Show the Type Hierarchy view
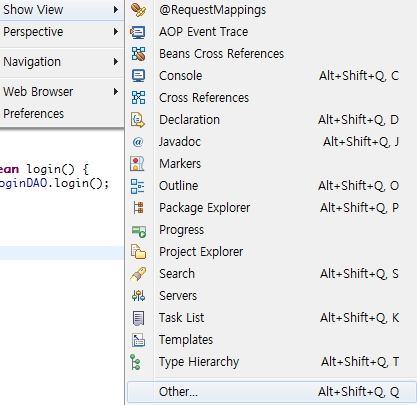Image resolution: width=417 pixels, height=405 pixels. [x=272, y=362]
